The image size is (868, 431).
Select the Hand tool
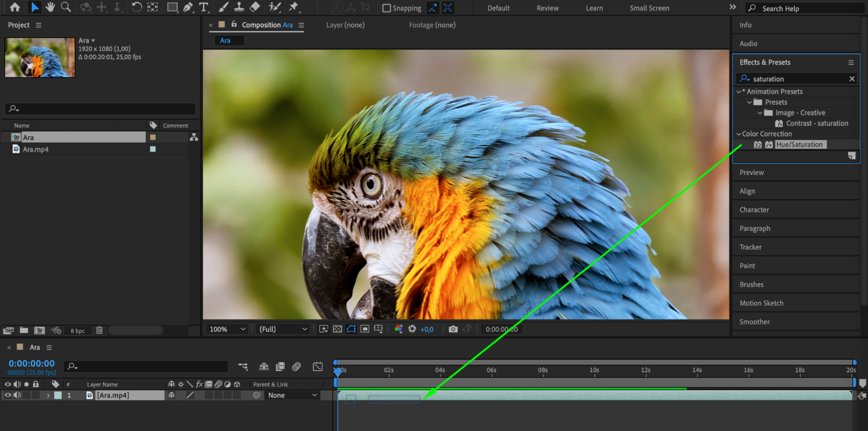click(x=50, y=7)
